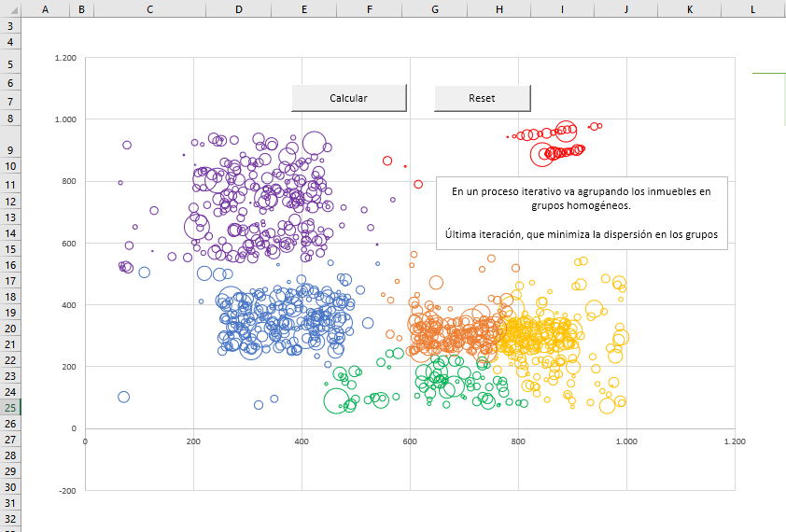This screenshot has width=786, height=532.
Task: Select column D header
Action: pos(239,8)
